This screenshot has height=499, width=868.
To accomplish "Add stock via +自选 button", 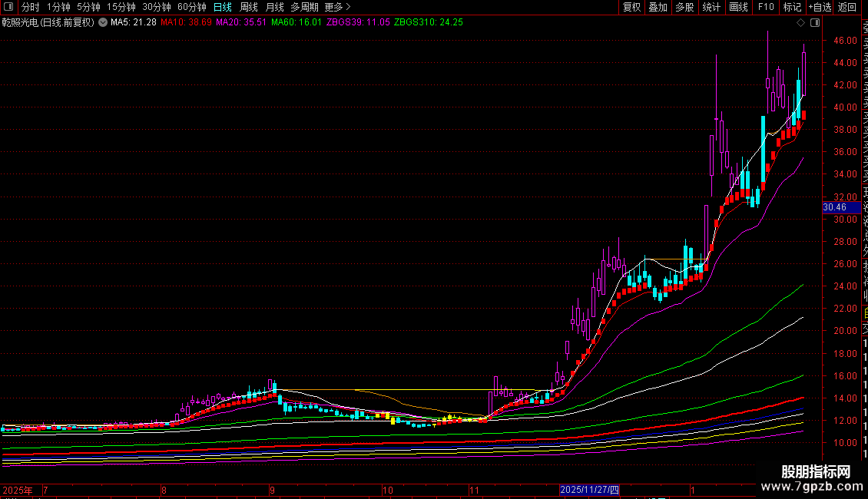I will tap(820, 7).
